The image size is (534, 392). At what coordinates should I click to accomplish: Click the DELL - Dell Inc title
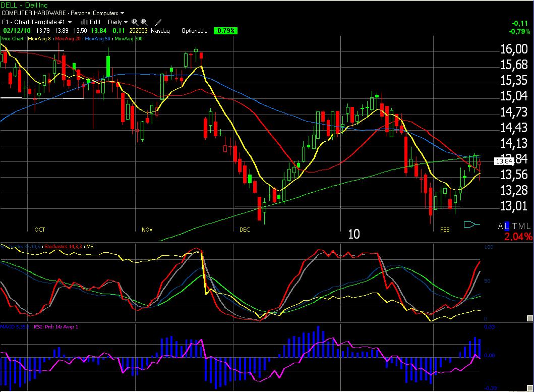[24, 5]
